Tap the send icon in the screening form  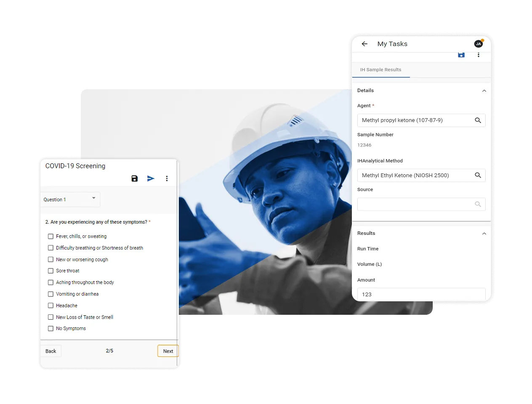click(151, 178)
